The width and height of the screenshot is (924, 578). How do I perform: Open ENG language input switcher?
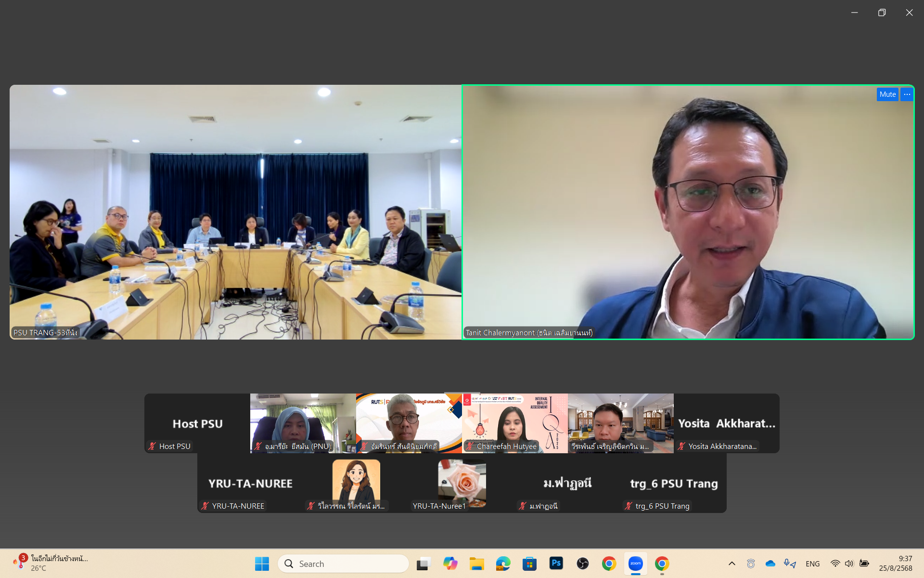click(x=812, y=564)
